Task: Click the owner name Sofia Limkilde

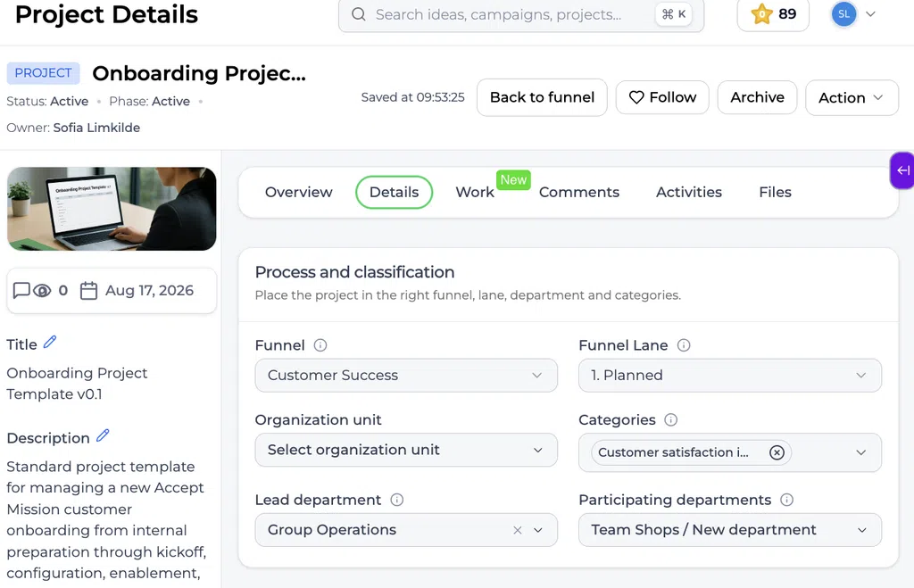Action: (96, 128)
